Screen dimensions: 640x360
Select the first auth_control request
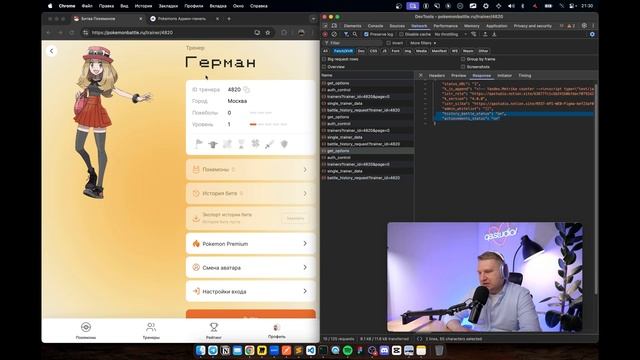[367, 90]
